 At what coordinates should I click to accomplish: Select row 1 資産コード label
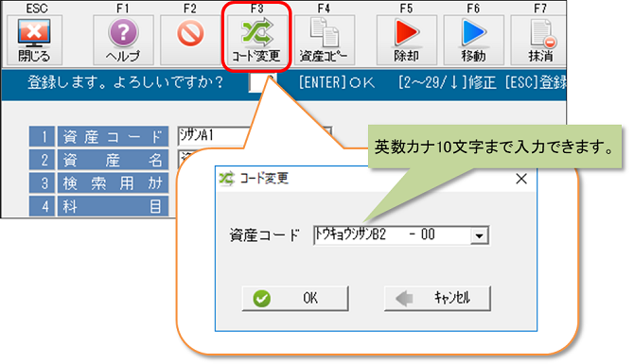click(x=113, y=136)
